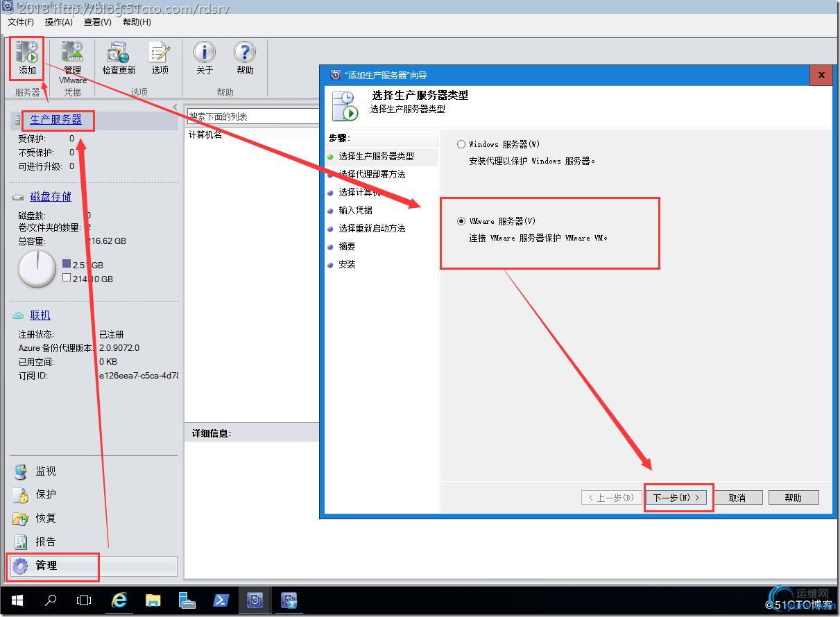
Task: Close the 添加生产服务器 wizard
Action: pyautogui.click(x=821, y=75)
